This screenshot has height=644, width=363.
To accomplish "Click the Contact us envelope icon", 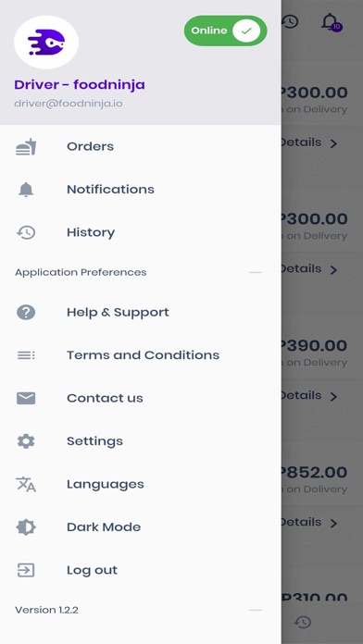I will tap(26, 398).
